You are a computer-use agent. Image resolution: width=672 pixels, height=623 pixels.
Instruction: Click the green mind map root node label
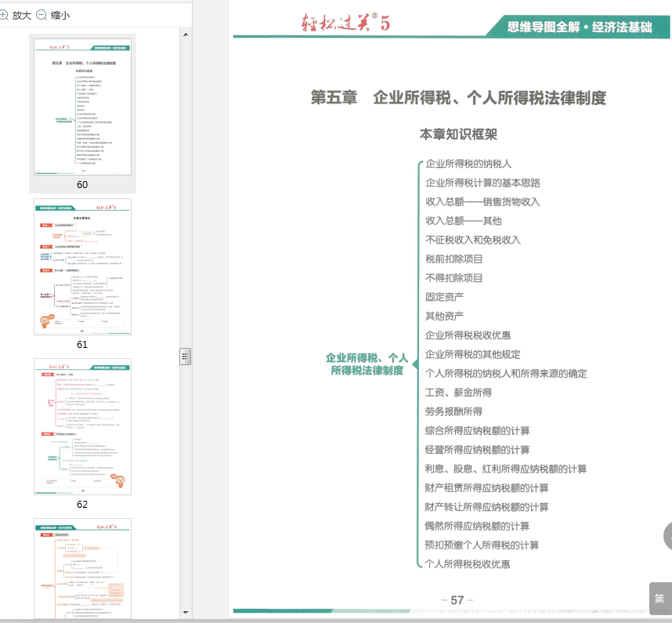367,364
